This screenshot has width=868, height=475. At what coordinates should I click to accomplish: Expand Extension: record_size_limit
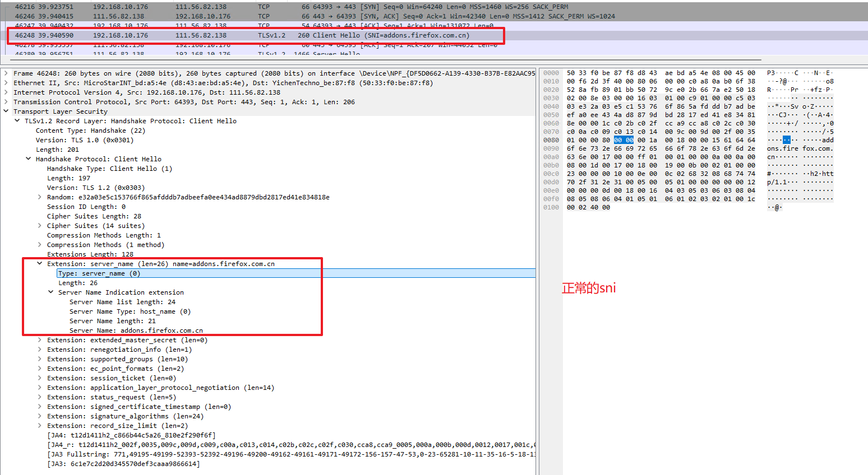coord(40,426)
